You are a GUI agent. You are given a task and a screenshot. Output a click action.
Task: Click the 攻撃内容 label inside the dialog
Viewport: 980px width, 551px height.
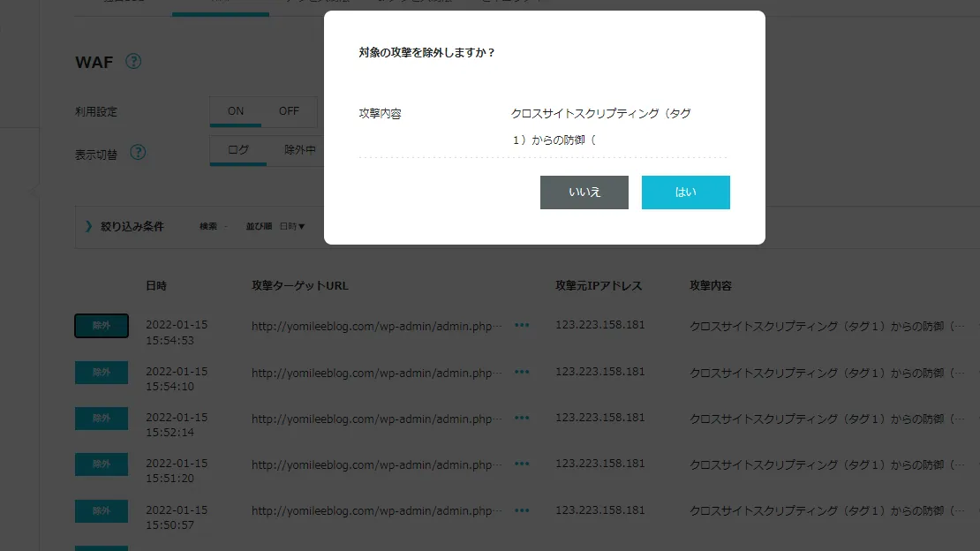click(x=380, y=114)
